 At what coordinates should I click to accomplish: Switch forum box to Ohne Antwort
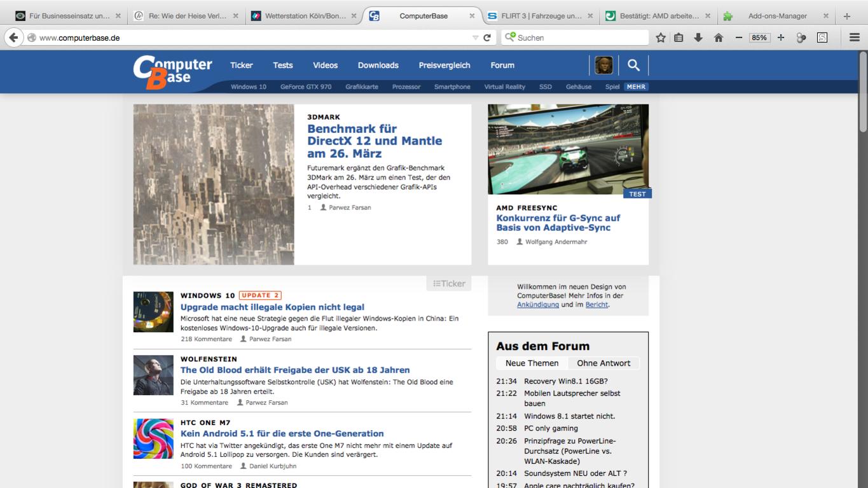(x=603, y=363)
